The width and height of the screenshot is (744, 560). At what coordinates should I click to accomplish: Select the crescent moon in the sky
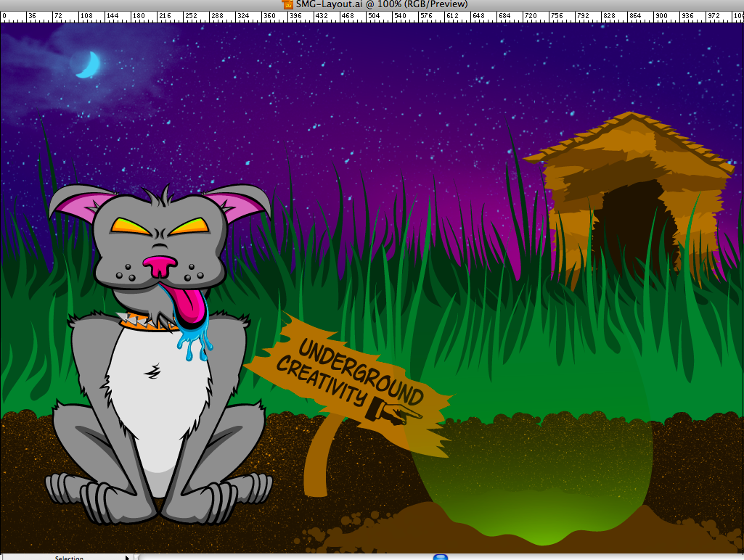pyautogui.click(x=89, y=65)
